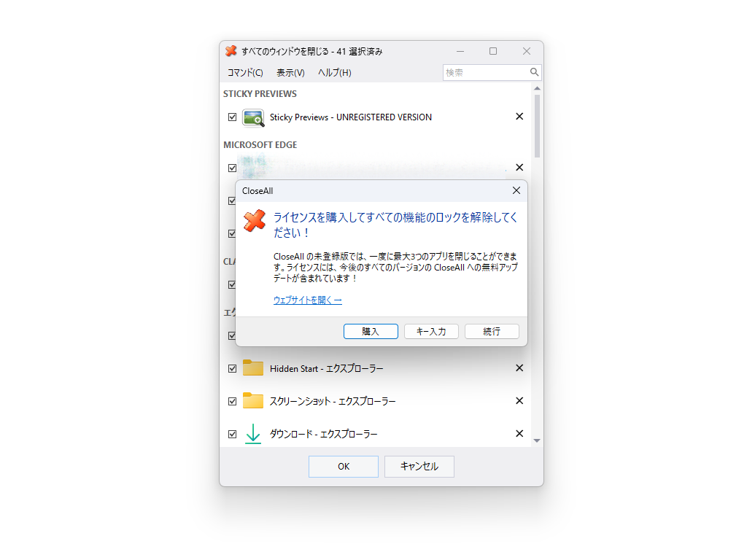Close ダウンロード explorer with X icon
This screenshot has height=560, width=747.
(x=519, y=434)
